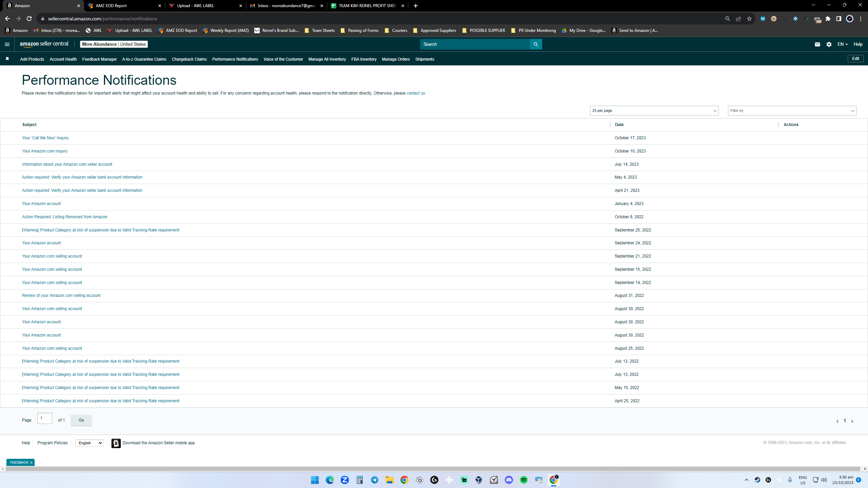Open a new browser tab

pyautogui.click(x=416, y=6)
